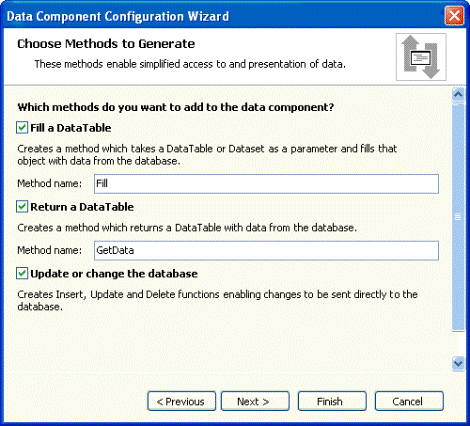Click the 'Choose Methods to Generate' heading
470x426 pixels.
(106, 44)
